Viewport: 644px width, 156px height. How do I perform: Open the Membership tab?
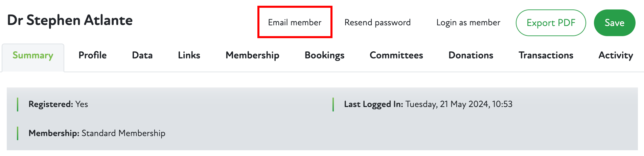tap(252, 55)
